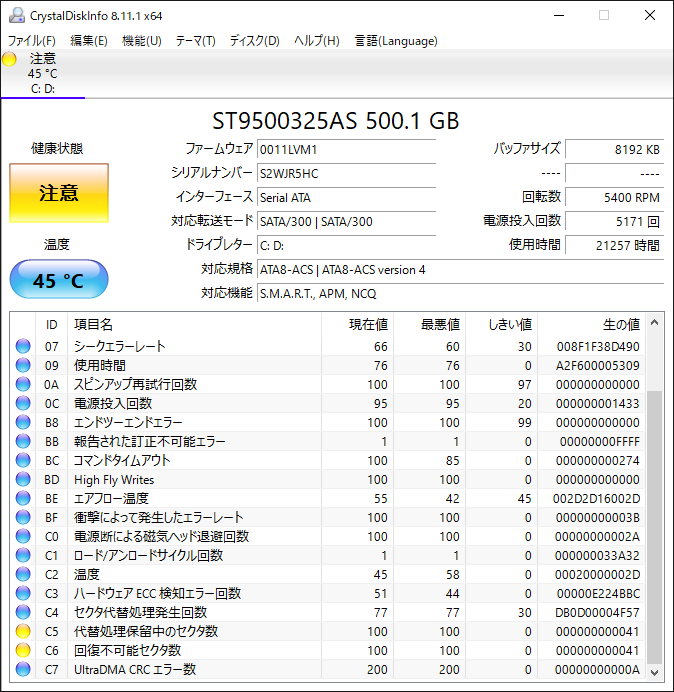
Task: Select the 回復不可能セクタ数 row name
Action: pyautogui.click(x=128, y=650)
